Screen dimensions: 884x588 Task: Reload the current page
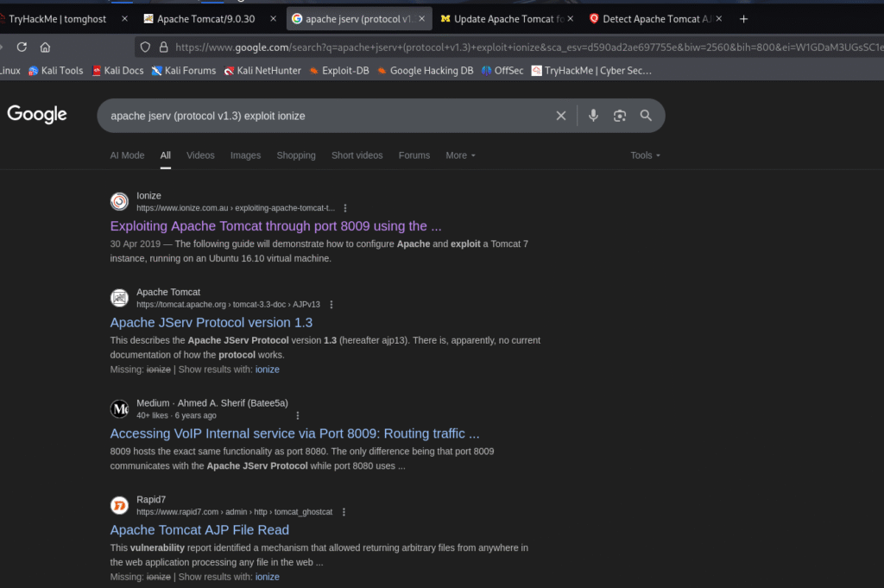tap(21, 47)
